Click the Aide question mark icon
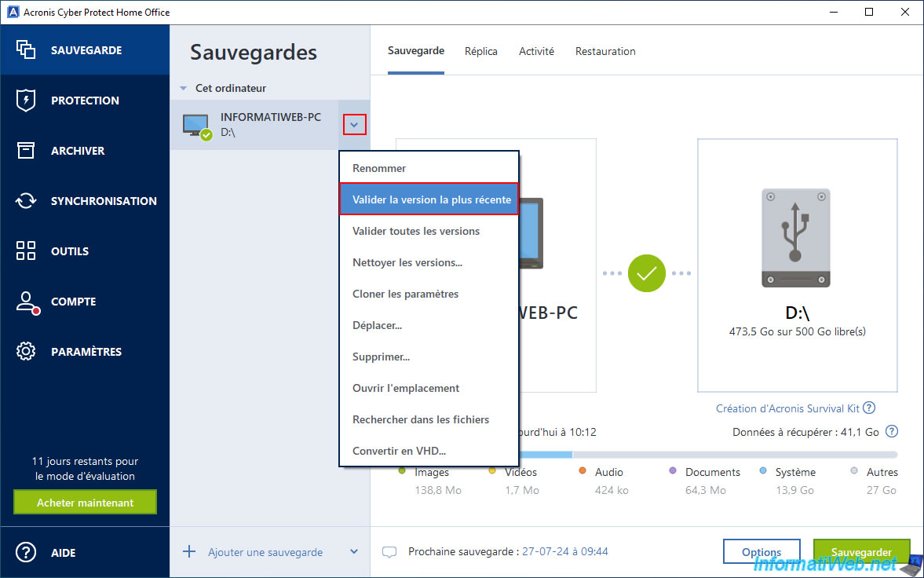This screenshot has height=578, width=924. 26,553
